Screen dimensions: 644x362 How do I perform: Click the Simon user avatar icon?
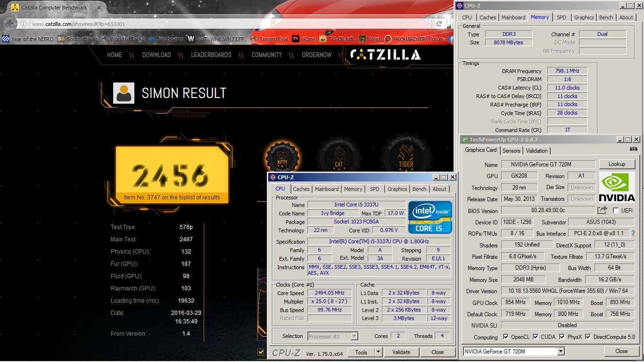pos(124,93)
